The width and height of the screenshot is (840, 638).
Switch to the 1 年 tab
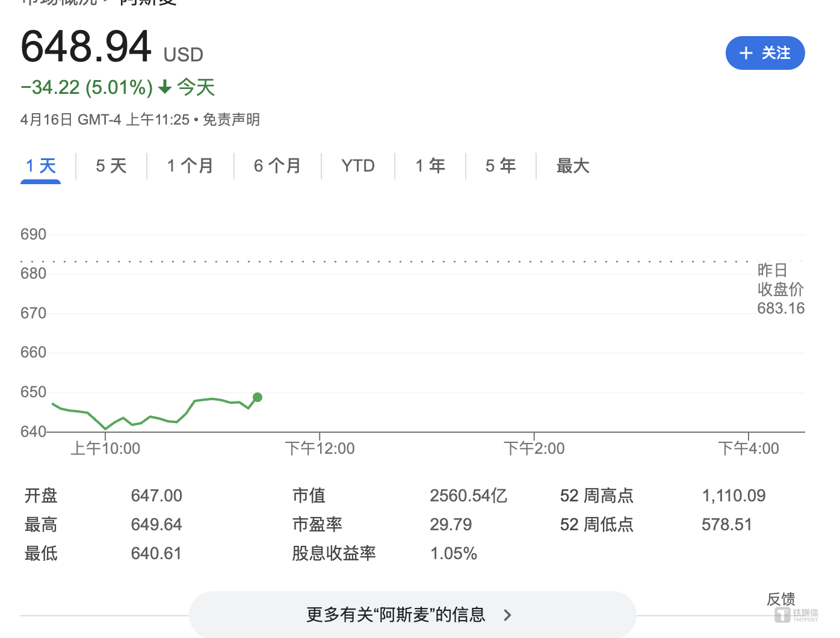coord(430,166)
